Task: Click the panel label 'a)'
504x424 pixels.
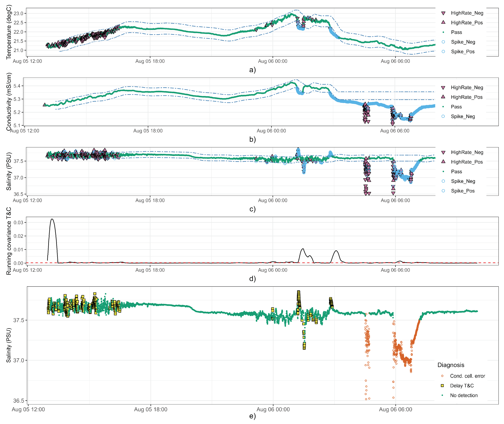Action: (x=252, y=69)
